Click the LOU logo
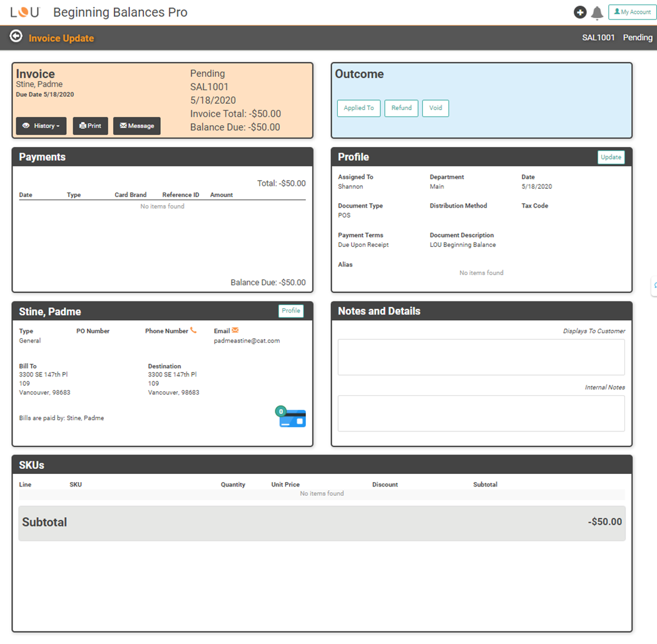 click(25, 13)
